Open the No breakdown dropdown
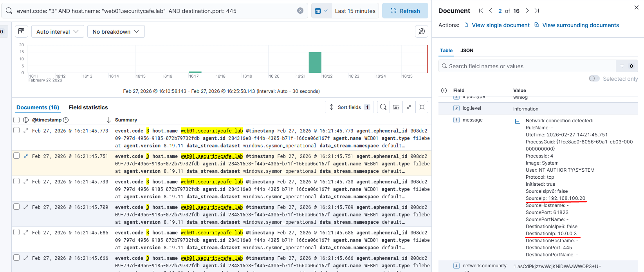This screenshot has height=272, width=644. pos(116,31)
